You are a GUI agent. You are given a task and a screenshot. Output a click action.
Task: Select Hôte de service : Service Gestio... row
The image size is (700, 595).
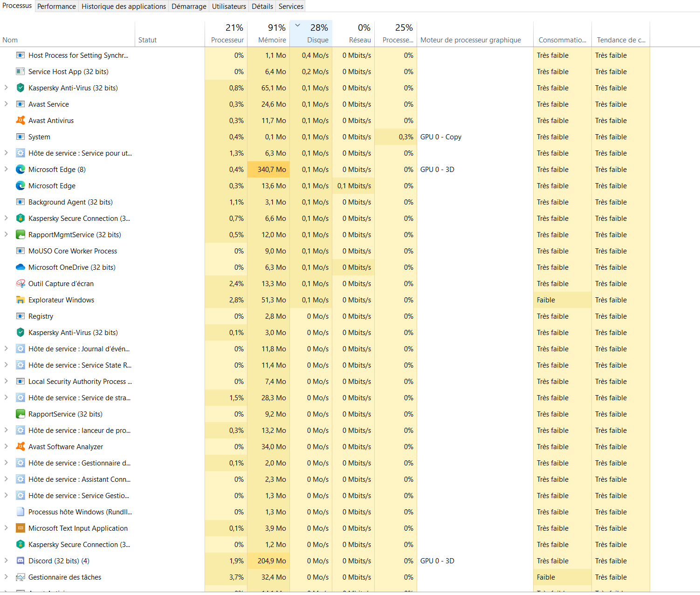[x=325, y=495]
